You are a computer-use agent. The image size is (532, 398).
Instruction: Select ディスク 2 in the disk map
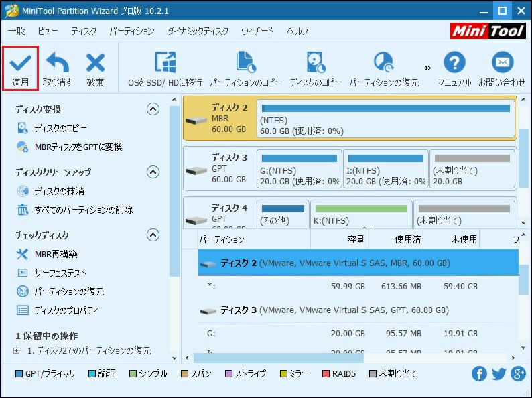pyautogui.click(x=219, y=118)
